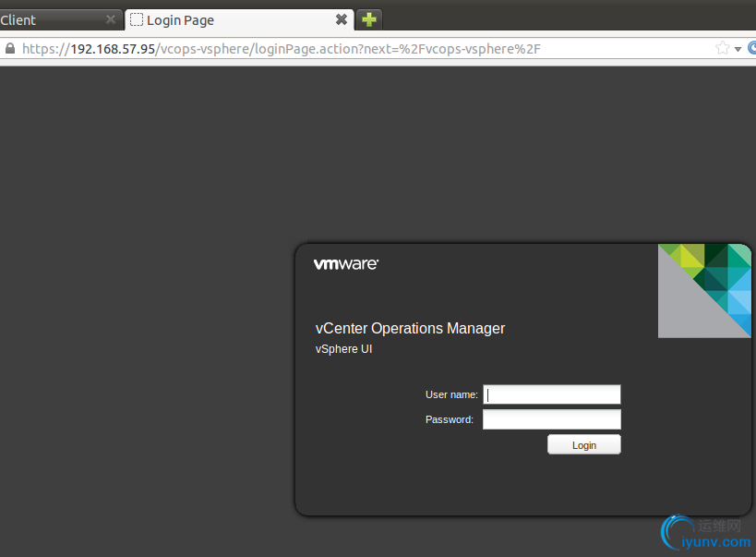Click the User name label
The width and height of the screenshot is (756, 557).
(x=451, y=394)
